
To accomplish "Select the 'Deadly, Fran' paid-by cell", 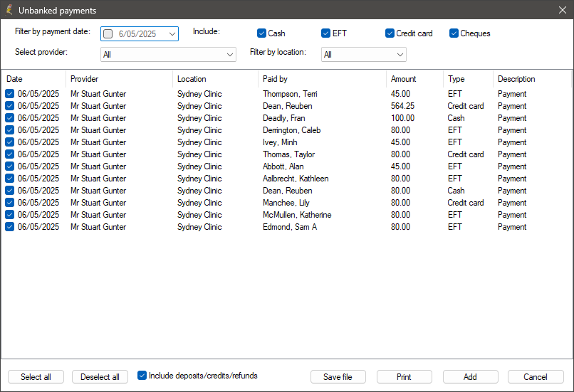I will pos(283,118).
